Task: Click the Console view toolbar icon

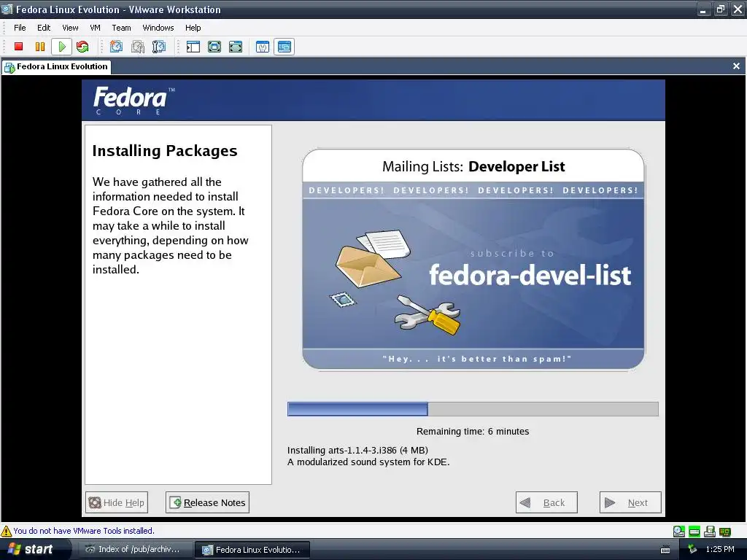Action: (284, 47)
